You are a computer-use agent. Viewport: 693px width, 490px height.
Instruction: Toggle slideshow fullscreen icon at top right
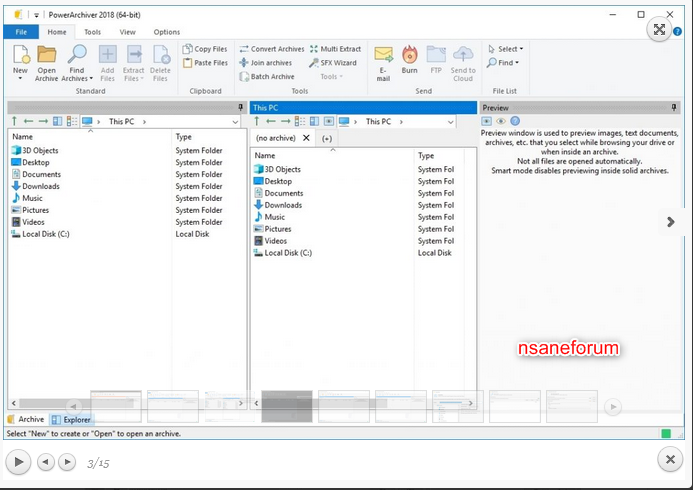click(x=659, y=30)
